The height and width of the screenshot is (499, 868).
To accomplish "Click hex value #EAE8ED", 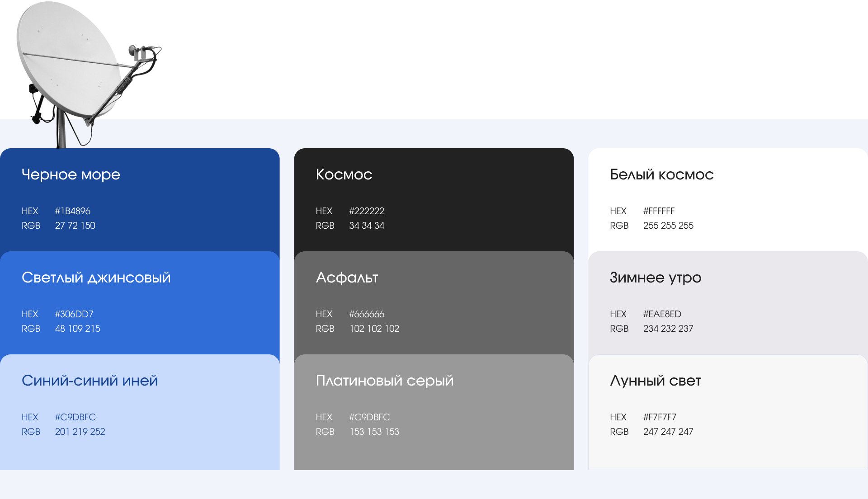I will (662, 314).
